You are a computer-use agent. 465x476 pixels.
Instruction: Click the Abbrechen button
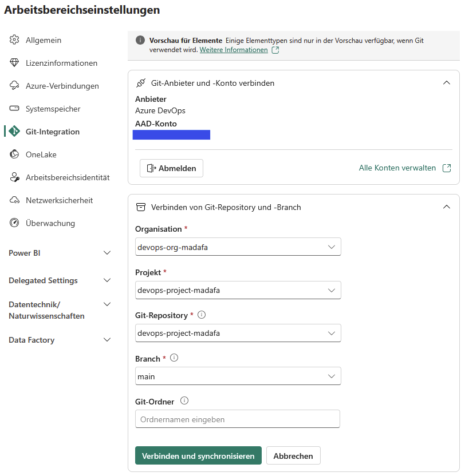pos(293,455)
